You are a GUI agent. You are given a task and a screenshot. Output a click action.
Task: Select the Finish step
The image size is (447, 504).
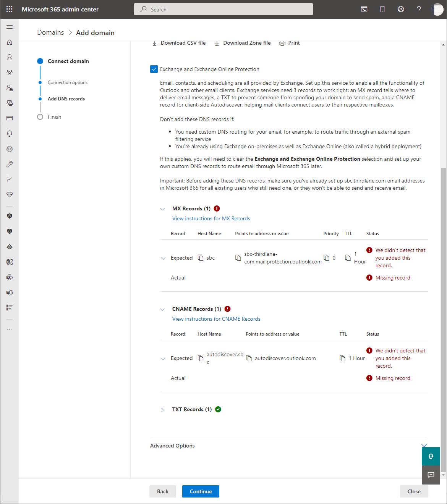pos(54,117)
